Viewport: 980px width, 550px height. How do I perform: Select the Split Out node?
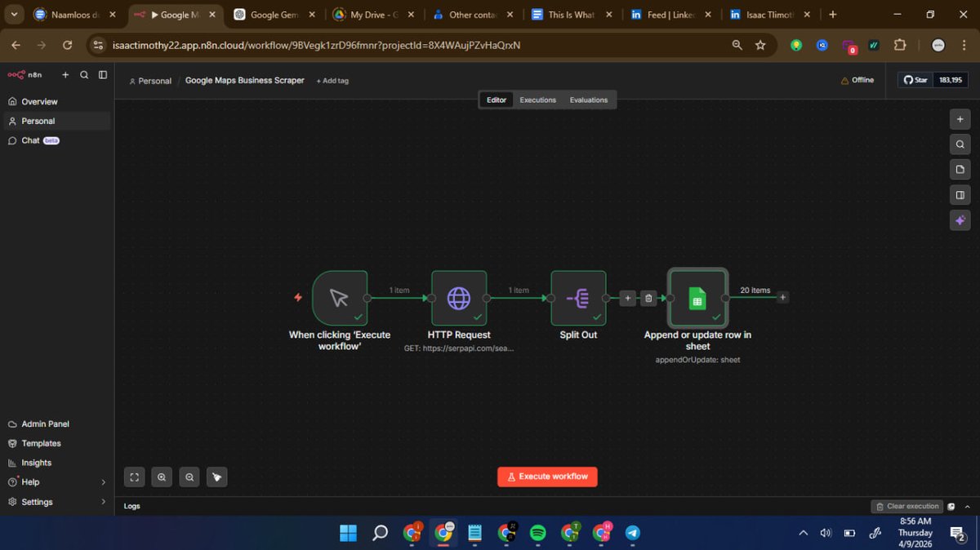click(x=578, y=298)
